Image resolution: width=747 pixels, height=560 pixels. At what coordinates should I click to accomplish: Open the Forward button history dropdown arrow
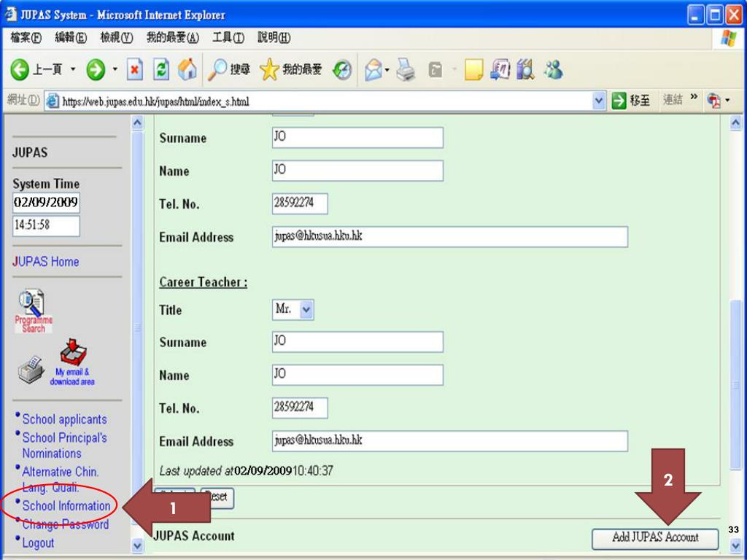[115, 69]
